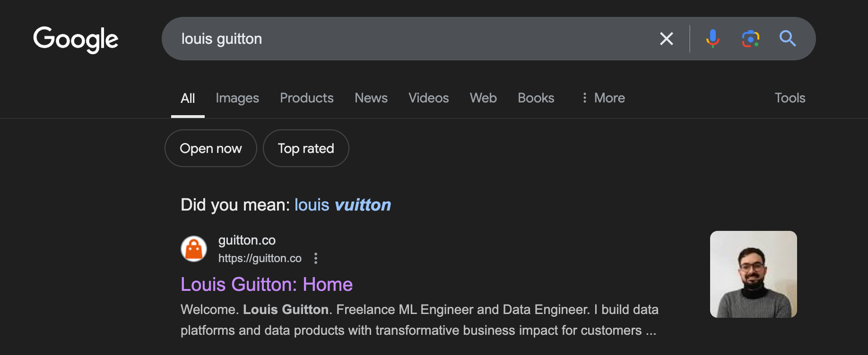This screenshot has height=355, width=868.
Task: Clear the search query with the X icon
Action: click(x=666, y=39)
